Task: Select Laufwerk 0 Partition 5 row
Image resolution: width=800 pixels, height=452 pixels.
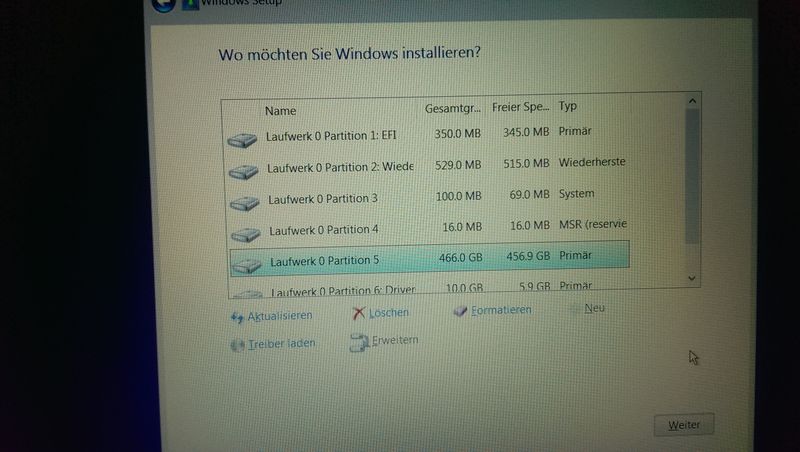Action: tap(430, 259)
